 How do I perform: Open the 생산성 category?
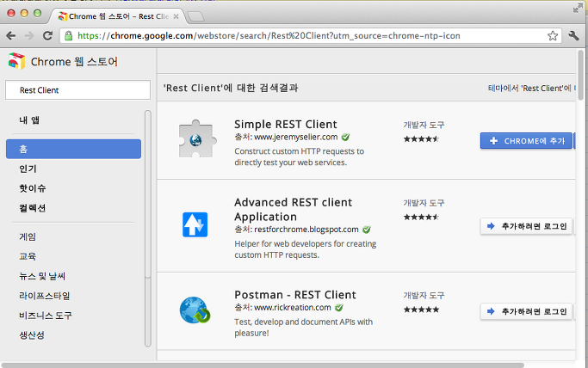(x=32, y=335)
